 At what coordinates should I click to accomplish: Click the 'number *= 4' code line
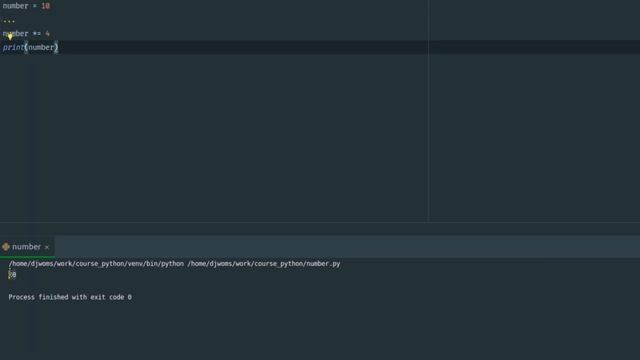26,33
